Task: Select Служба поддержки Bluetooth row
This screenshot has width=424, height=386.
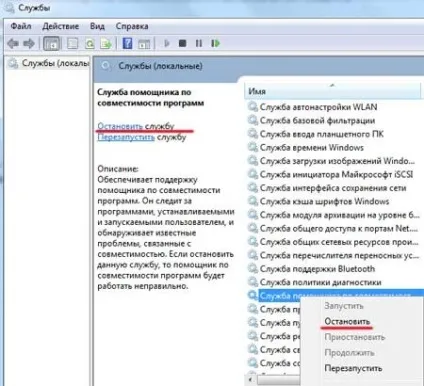Action: pyautogui.click(x=311, y=269)
